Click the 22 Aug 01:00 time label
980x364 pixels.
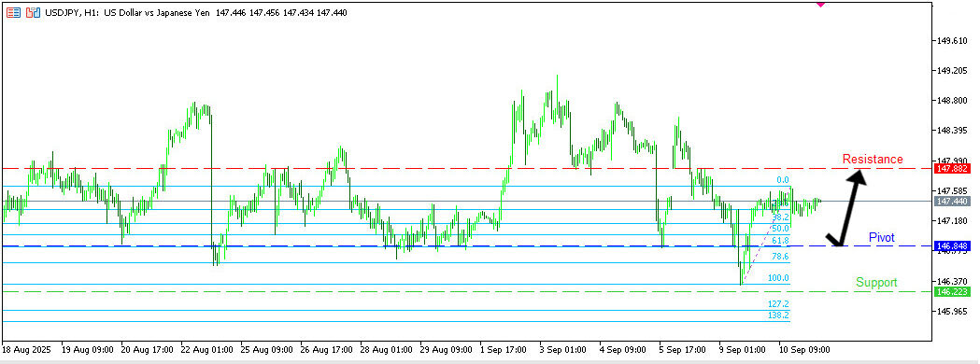point(206,350)
